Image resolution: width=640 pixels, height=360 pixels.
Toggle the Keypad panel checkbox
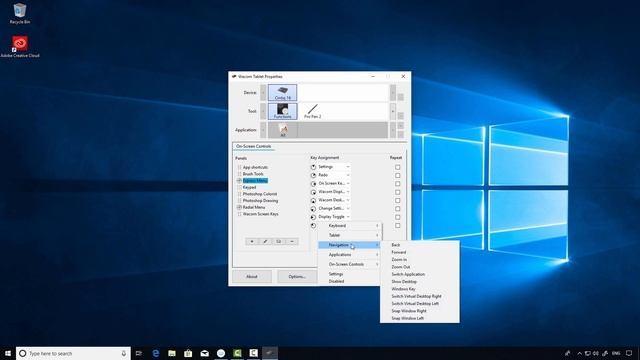240,187
